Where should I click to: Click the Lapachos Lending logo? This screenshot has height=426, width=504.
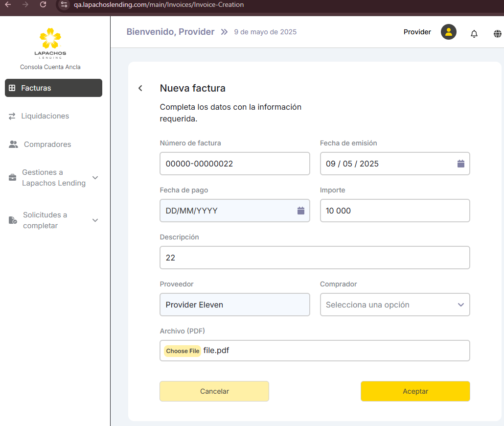pyautogui.click(x=50, y=43)
